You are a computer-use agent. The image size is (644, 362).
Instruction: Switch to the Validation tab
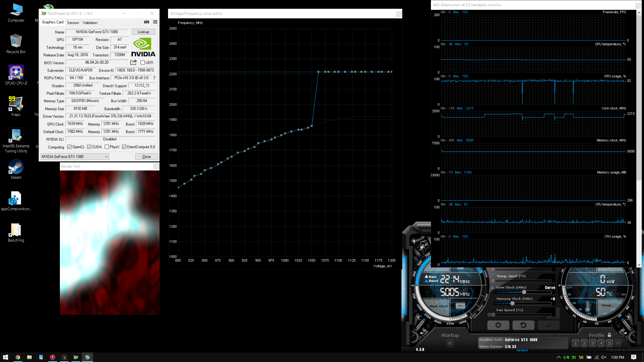pos(90,23)
